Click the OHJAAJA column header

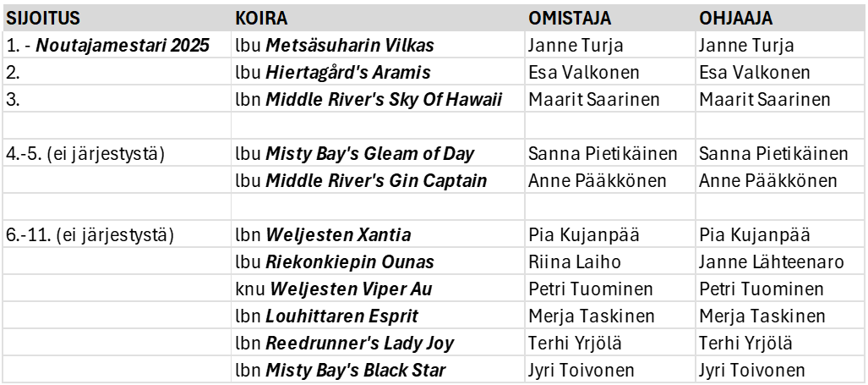pyautogui.click(x=781, y=18)
